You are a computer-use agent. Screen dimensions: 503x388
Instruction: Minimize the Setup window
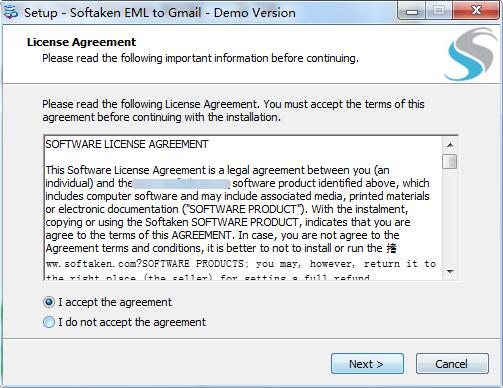click(x=412, y=11)
